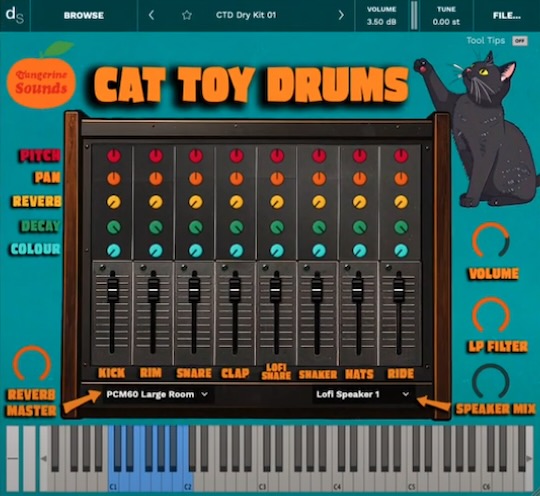The height and width of the screenshot is (496, 540).
Task: Click the KICK yellow reverb knob
Action: pos(114,202)
